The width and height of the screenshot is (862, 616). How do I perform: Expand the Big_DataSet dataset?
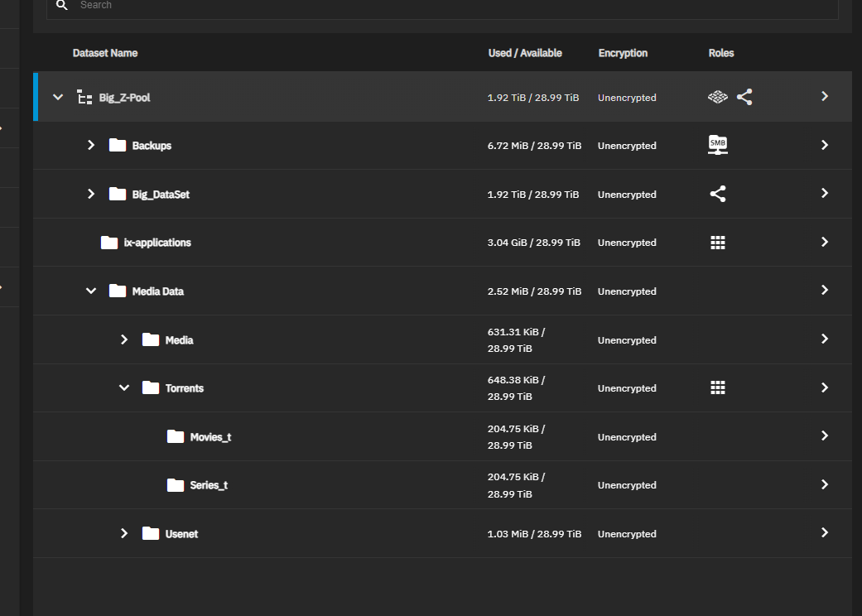click(x=91, y=194)
